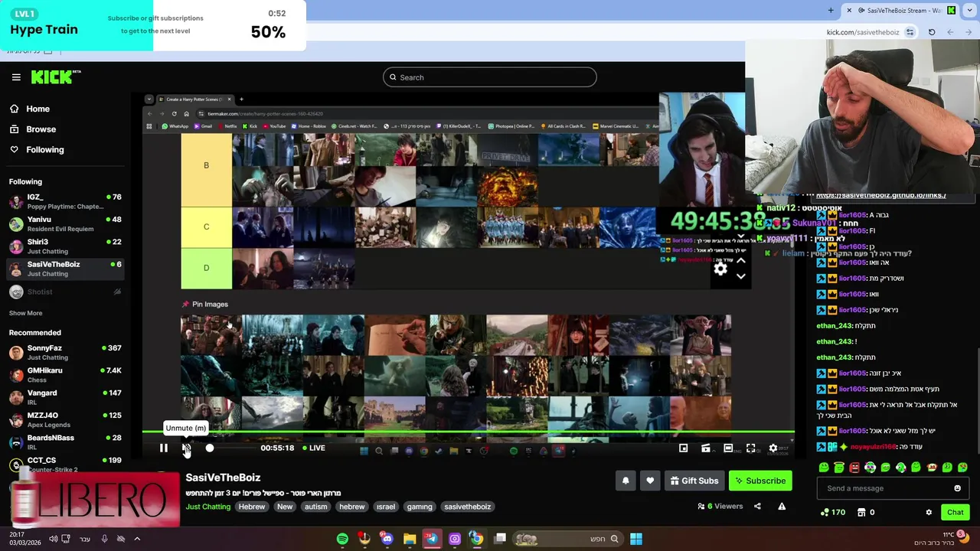This screenshot has height=551, width=980.
Task: Open Windows Start menu button
Action: click(636, 539)
